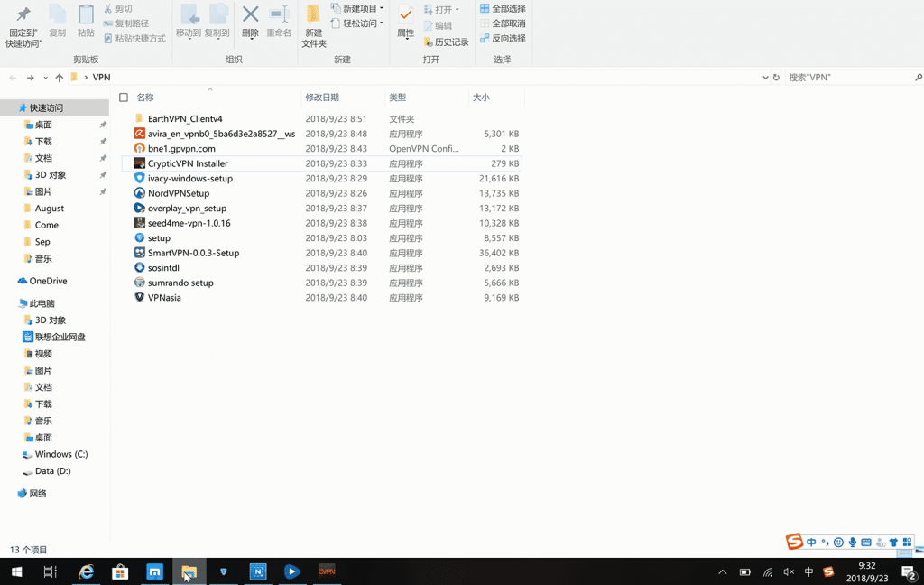This screenshot has width=924, height=585.
Task: Open the Easy access (轻松访问) dropdown
Action: (357, 23)
